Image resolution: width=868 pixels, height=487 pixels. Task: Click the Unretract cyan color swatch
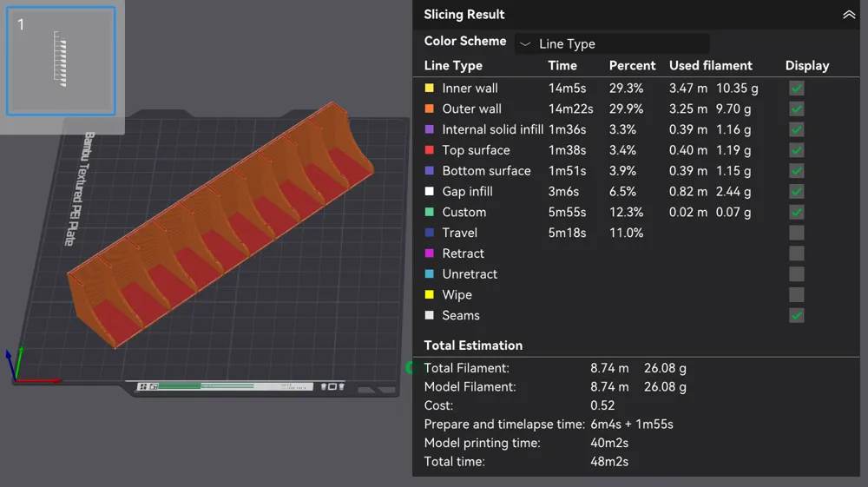click(429, 274)
